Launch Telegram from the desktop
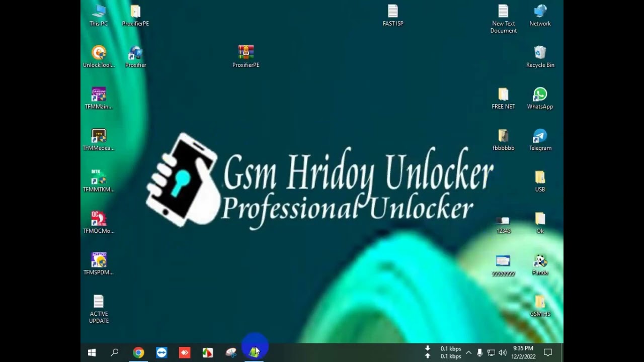The image size is (644, 362). coord(540,139)
